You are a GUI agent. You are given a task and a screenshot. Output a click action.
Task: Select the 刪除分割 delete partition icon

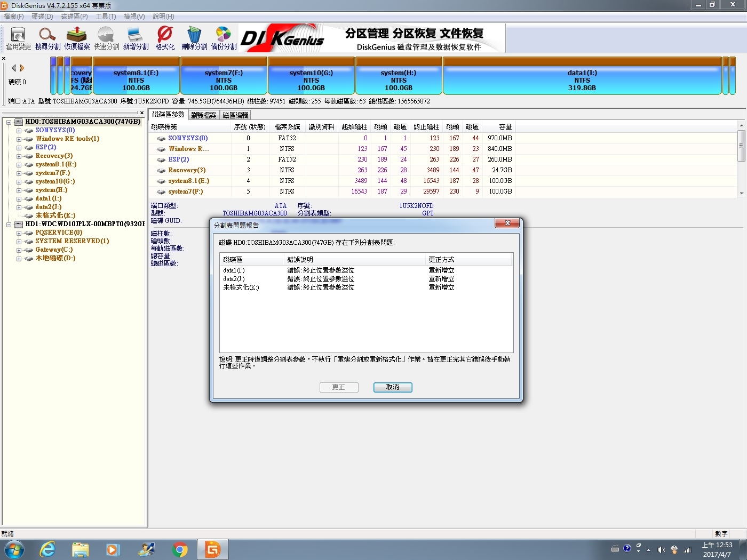pyautogui.click(x=194, y=38)
